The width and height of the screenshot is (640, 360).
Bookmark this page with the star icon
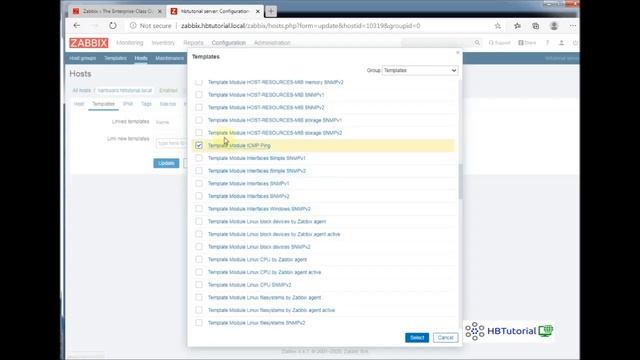point(498,26)
